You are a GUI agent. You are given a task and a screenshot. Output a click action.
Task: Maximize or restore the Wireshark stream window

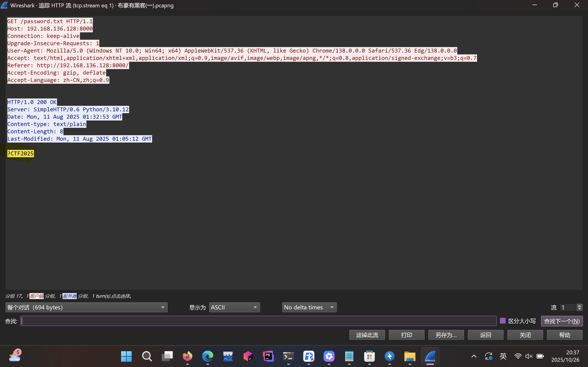tap(555, 5)
